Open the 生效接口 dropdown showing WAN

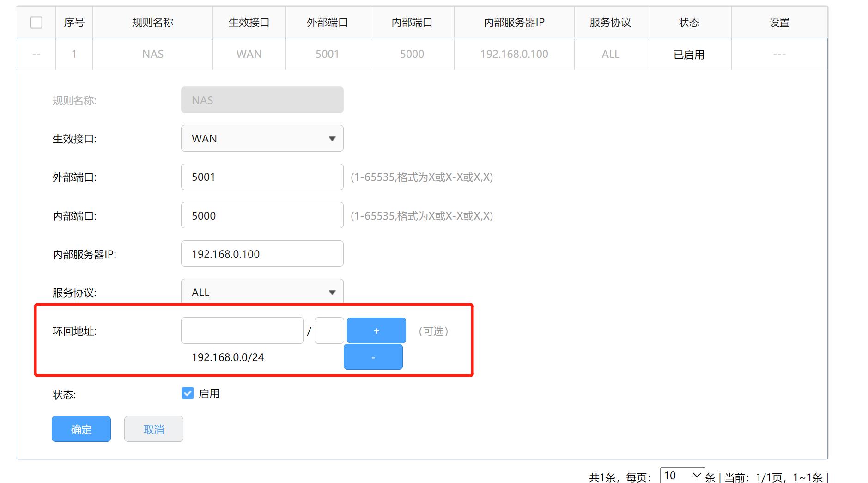pyautogui.click(x=262, y=138)
